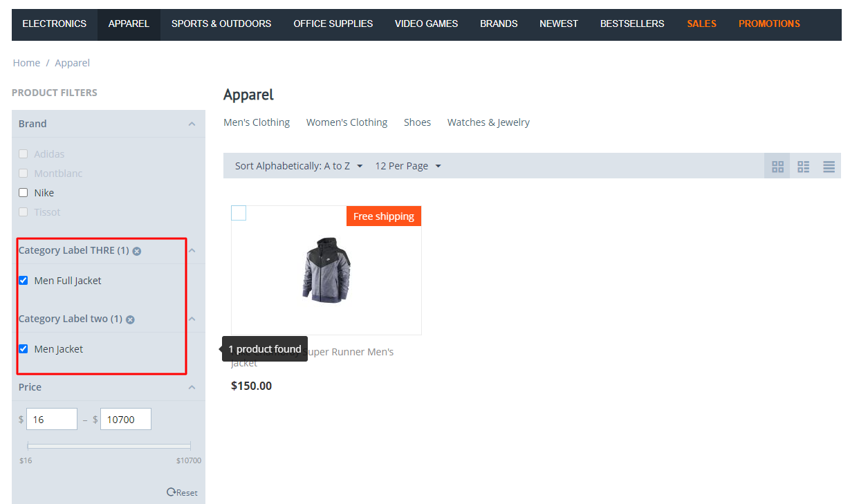
Task: Open the Electronics menu
Action: [55, 24]
